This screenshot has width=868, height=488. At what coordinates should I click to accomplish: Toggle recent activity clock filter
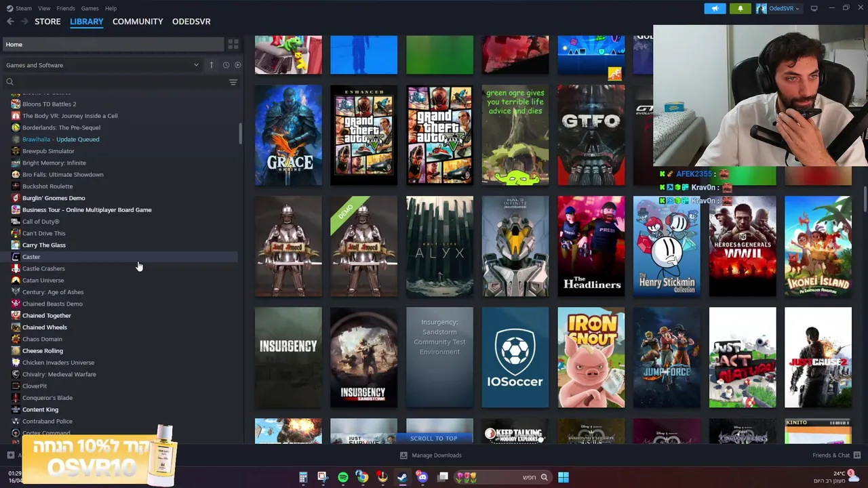[226, 65]
